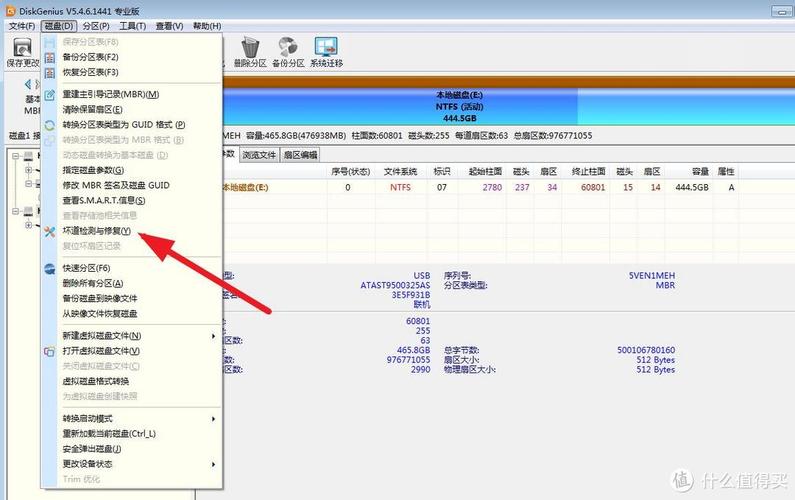Choose 安全弹出磁盘(J) menu entry
Image resolution: width=795 pixels, height=500 pixels.
[92, 449]
